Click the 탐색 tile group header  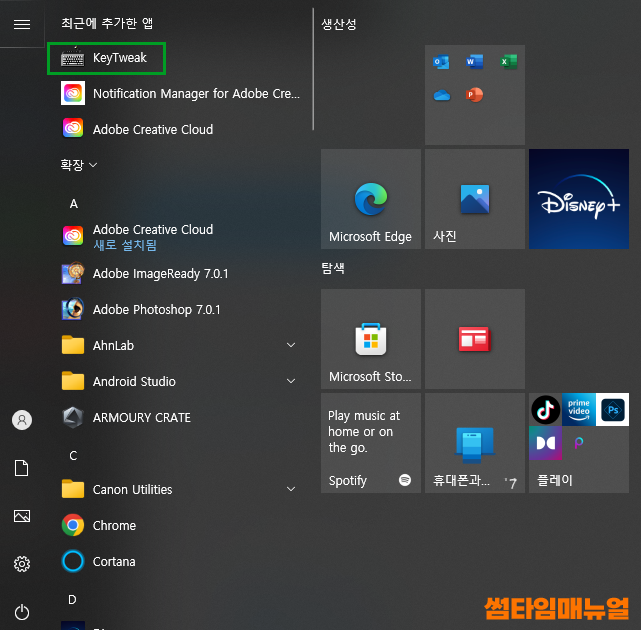click(333, 269)
